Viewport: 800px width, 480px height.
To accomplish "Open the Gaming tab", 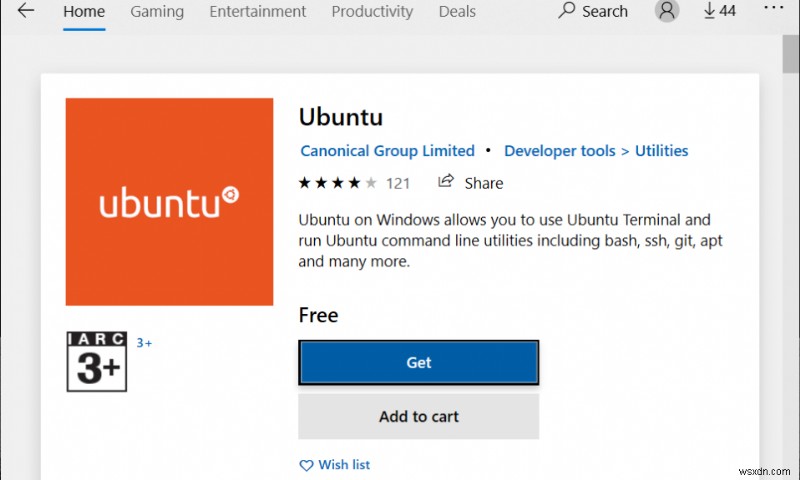I will [157, 12].
